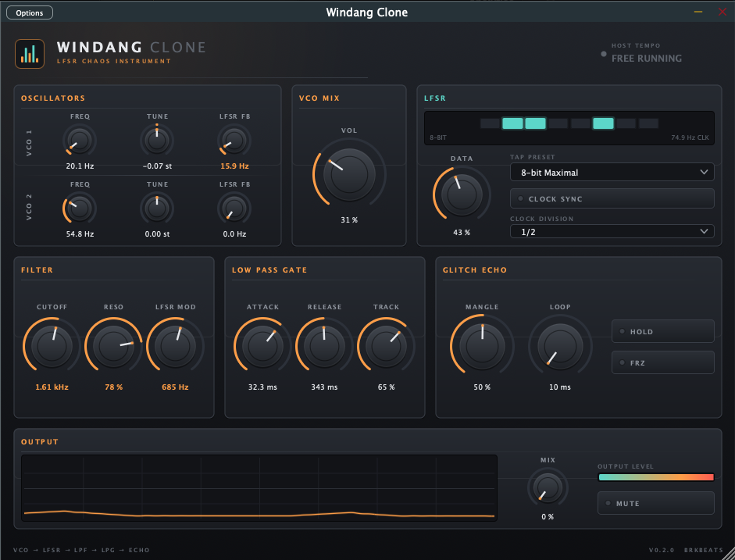Click the 8-BIT label in LFSR display
The height and width of the screenshot is (560, 735).
[x=438, y=137]
